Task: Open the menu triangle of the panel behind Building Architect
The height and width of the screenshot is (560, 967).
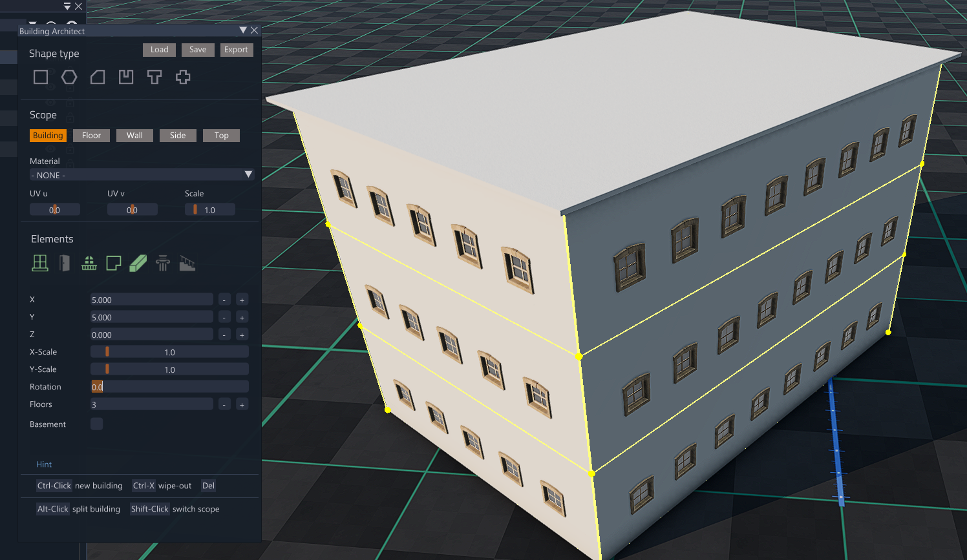Action: 67,6
